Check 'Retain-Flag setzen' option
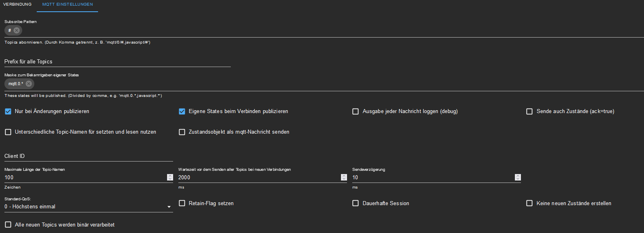The width and height of the screenshot is (644, 233). (182, 203)
